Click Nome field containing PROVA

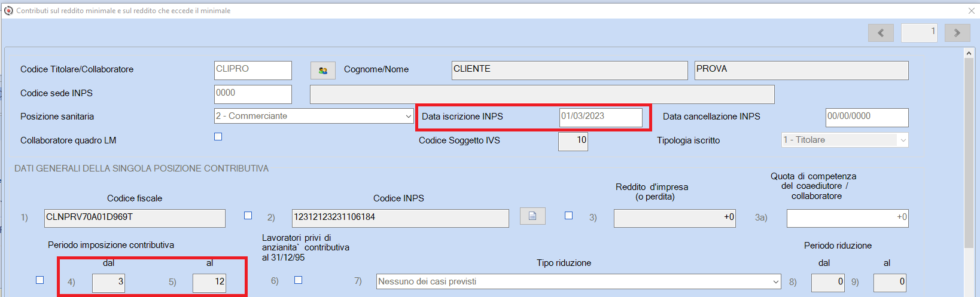click(802, 71)
